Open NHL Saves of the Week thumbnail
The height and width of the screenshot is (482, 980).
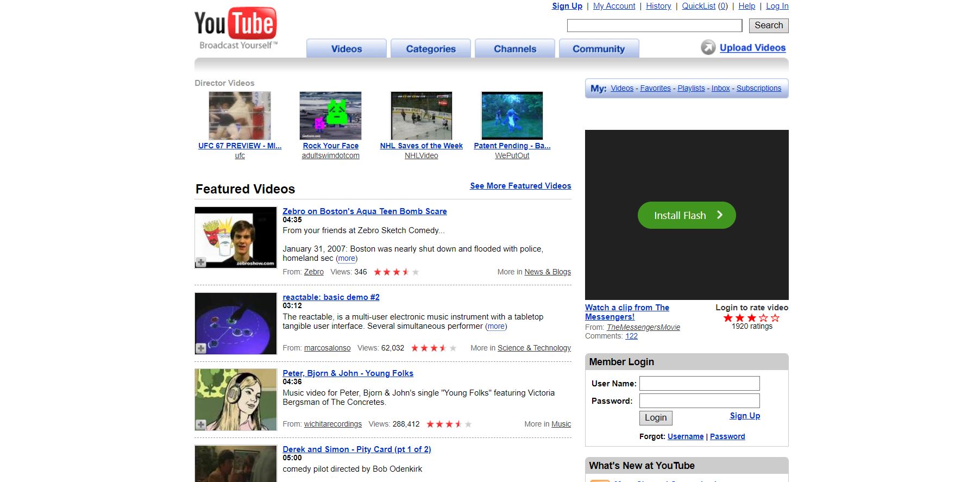point(422,116)
